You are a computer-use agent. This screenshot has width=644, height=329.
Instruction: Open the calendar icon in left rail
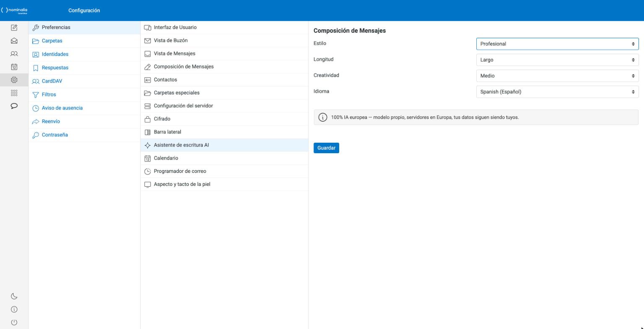[14, 67]
